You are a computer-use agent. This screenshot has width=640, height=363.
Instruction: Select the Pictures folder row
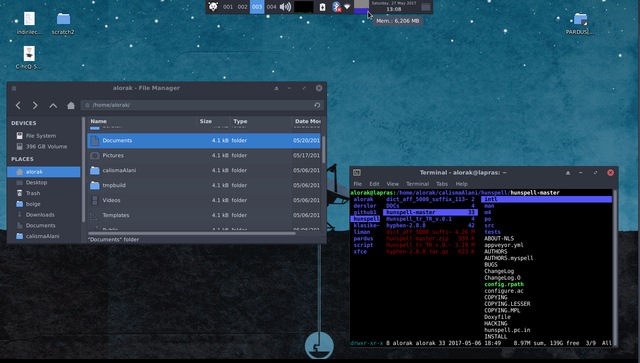(204, 156)
